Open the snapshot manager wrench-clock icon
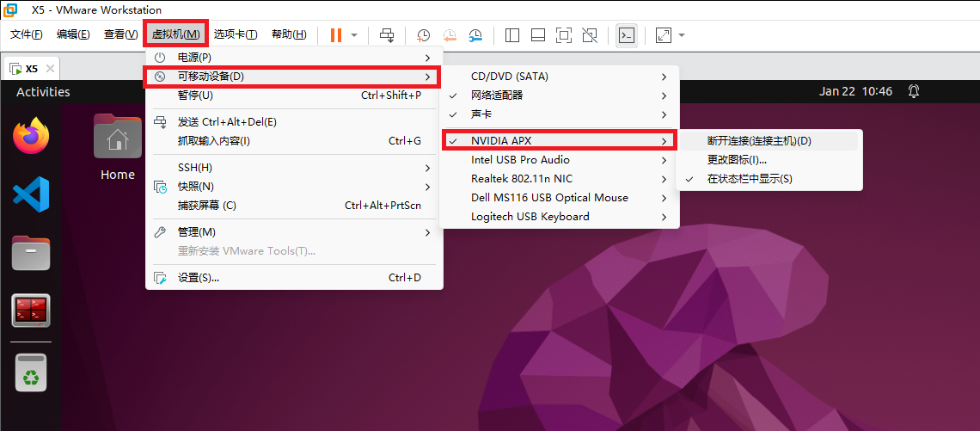Viewport: 980px width, 431px height. pyautogui.click(x=475, y=35)
